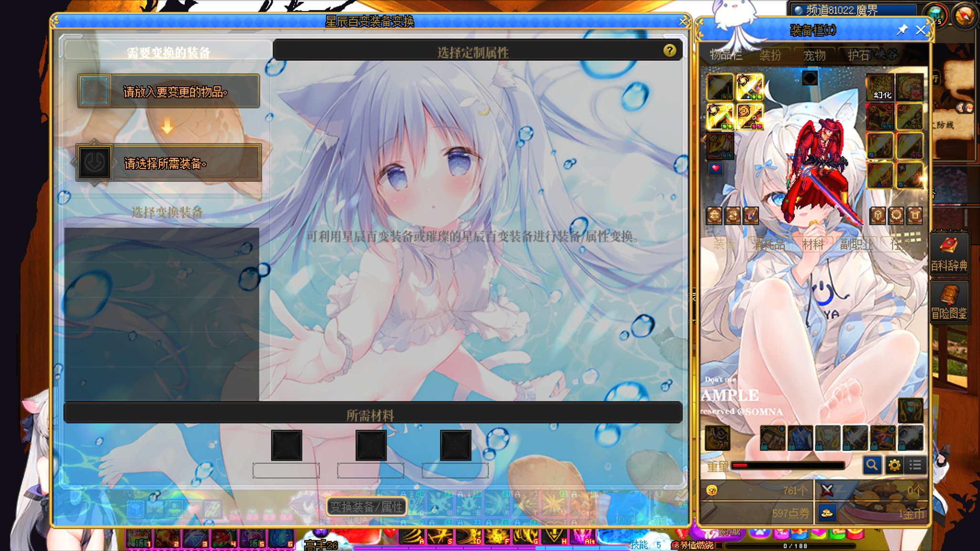Open the 副职业 inventory tab
Viewport: 980px width, 551px height.
pyautogui.click(x=856, y=245)
